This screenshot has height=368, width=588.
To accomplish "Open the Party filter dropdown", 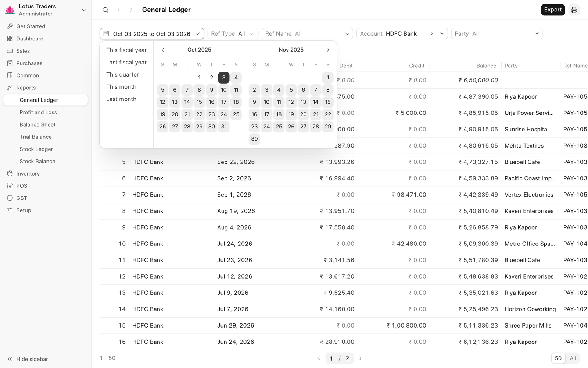I will click(497, 34).
